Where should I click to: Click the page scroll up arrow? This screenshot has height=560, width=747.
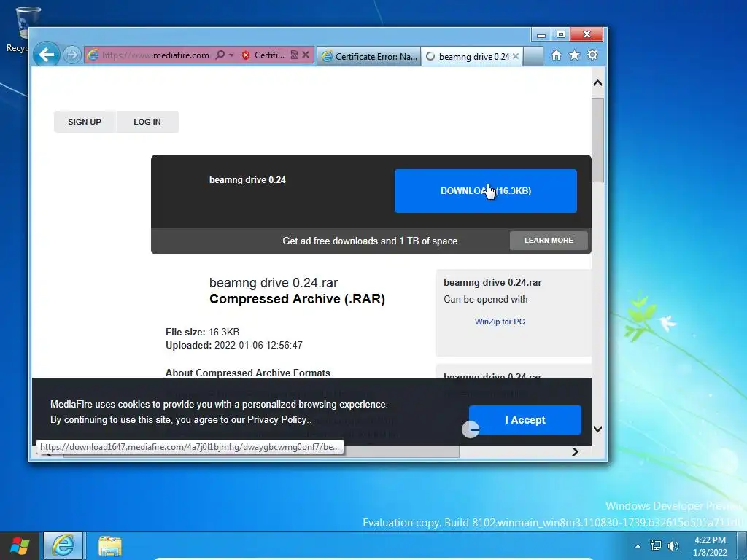tap(598, 83)
